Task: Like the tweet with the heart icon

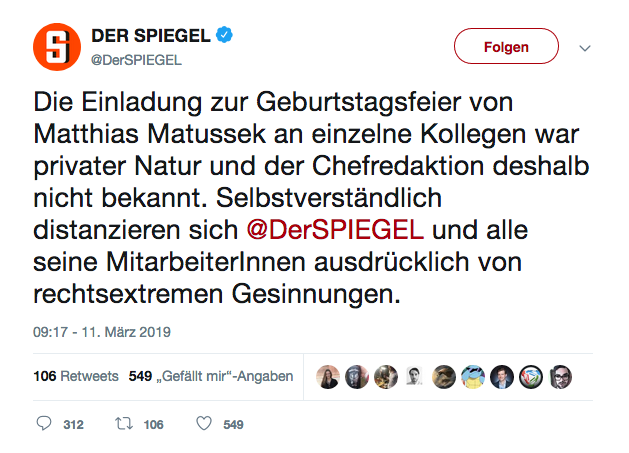Action: pos(203,424)
